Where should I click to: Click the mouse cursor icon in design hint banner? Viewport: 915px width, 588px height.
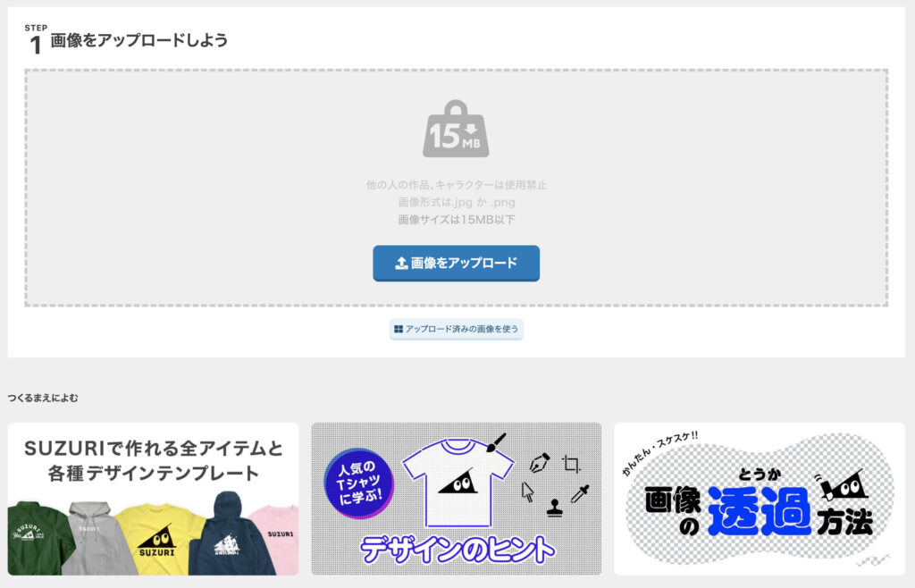pos(527,491)
